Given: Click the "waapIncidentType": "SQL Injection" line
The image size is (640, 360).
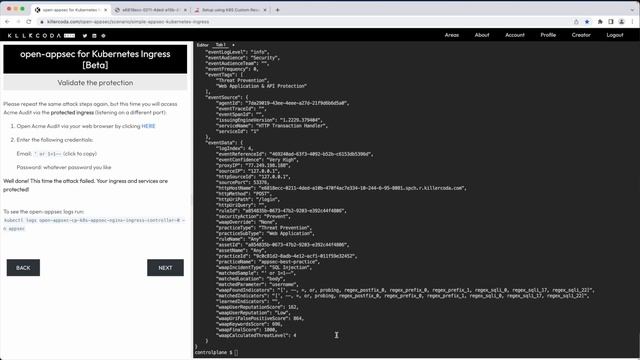Looking at the screenshot, I should tap(263, 267).
